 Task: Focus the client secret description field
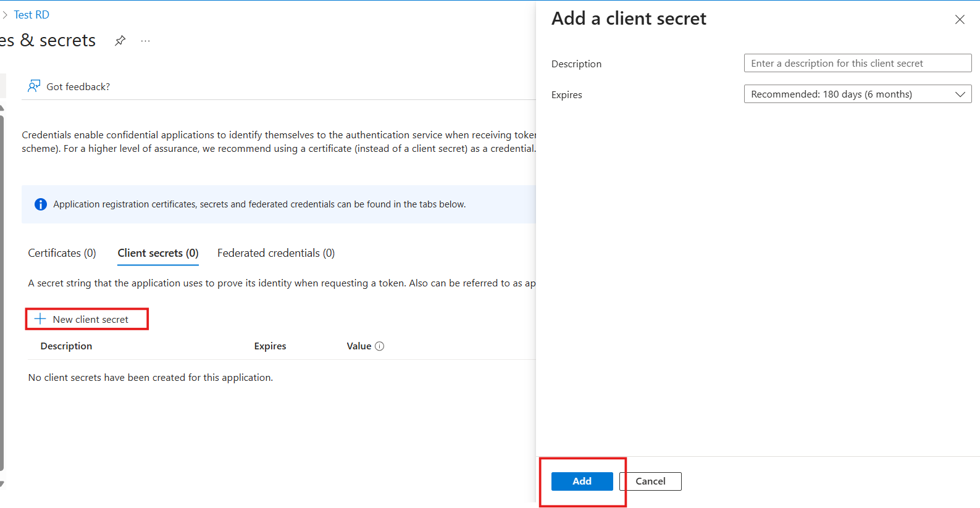857,63
